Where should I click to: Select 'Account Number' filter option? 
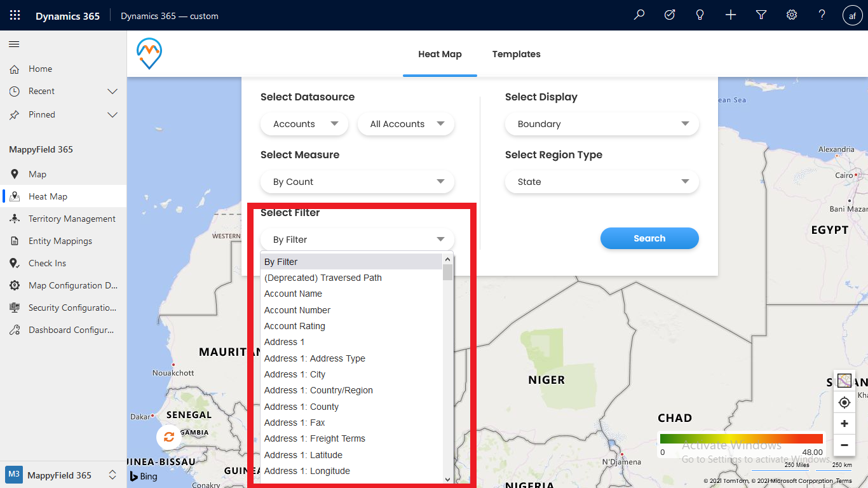click(351, 310)
